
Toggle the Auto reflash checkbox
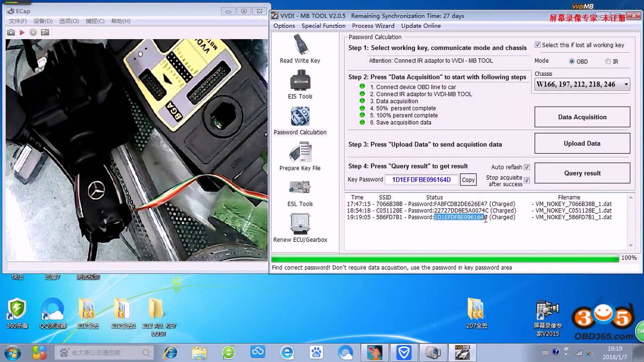click(527, 167)
